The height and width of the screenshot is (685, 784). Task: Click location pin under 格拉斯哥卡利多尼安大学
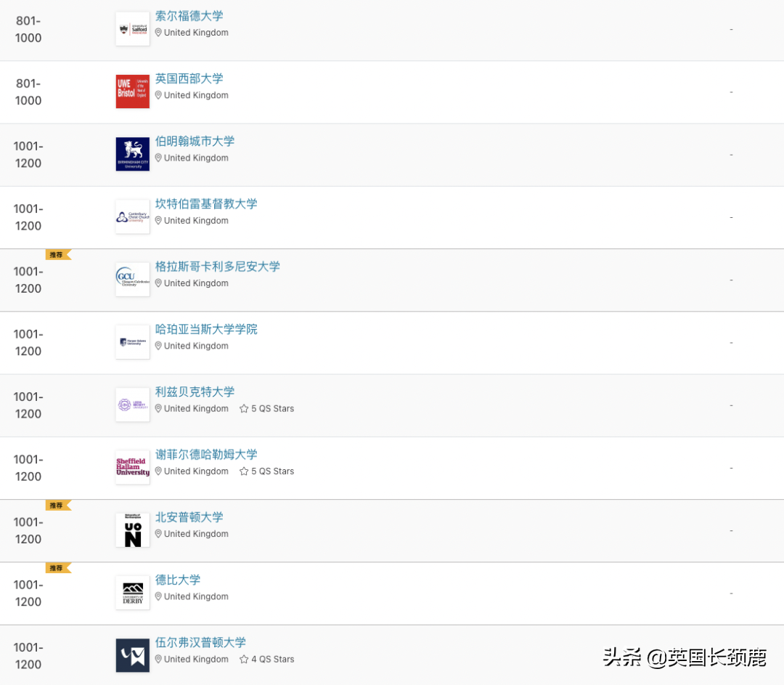point(158,283)
